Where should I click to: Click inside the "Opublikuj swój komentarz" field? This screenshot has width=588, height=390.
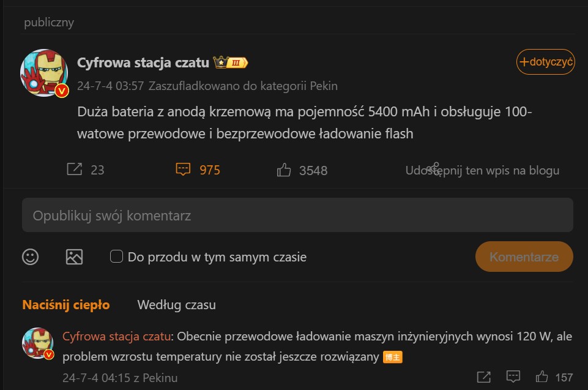click(297, 216)
